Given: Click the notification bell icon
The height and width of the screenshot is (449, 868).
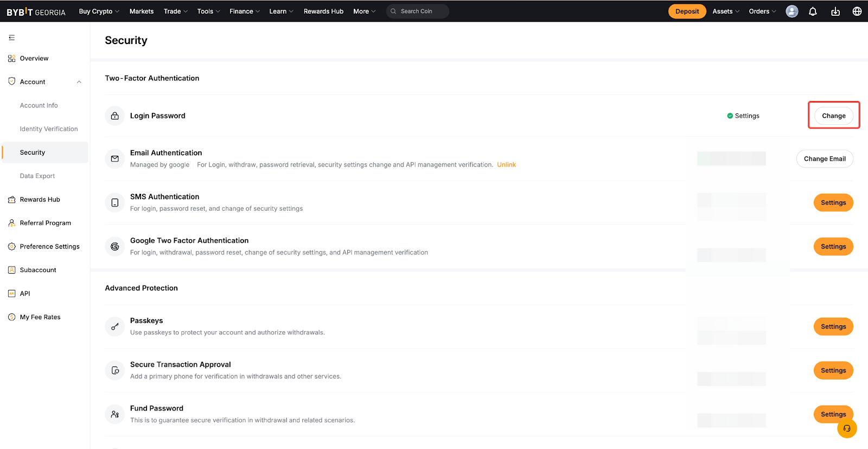Looking at the screenshot, I should (x=813, y=11).
